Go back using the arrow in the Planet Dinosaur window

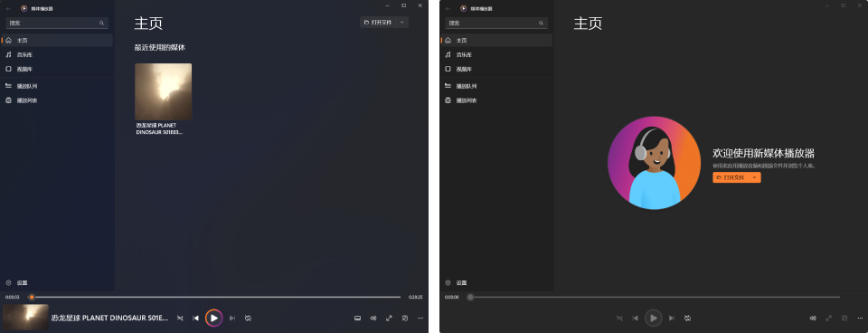click(x=8, y=8)
